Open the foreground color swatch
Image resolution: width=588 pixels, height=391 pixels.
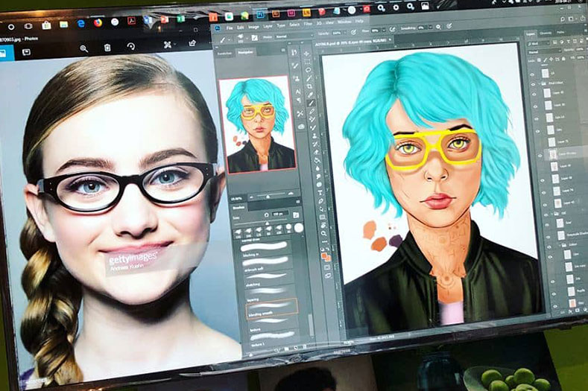[x=324, y=255]
